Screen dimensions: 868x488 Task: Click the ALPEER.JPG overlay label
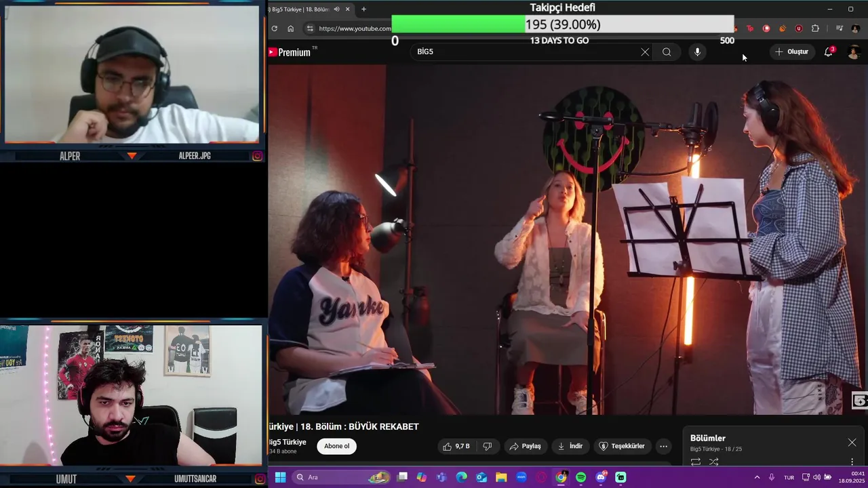(195, 156)
